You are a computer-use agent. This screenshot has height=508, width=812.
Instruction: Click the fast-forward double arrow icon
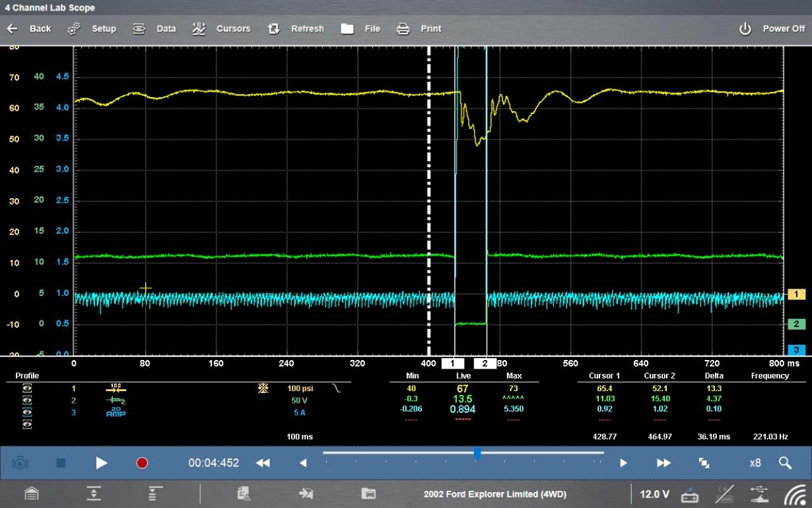[x=663, y=463]
